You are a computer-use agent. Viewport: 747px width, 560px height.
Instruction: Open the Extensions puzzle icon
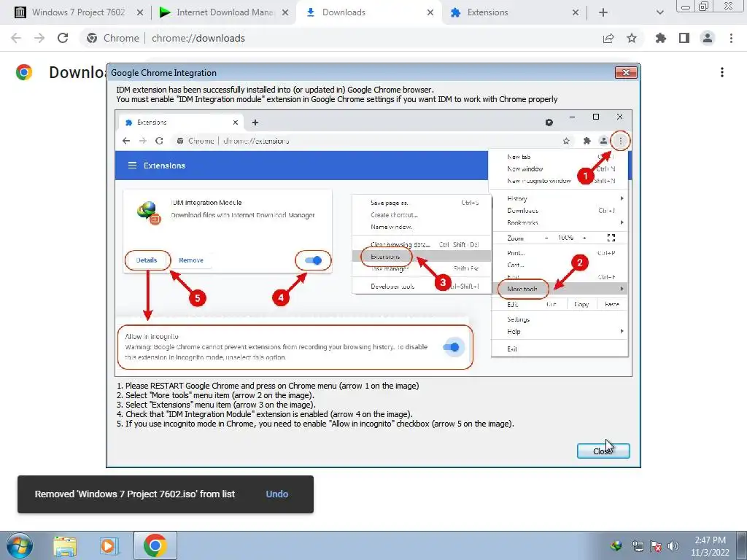tap(661, 38)
